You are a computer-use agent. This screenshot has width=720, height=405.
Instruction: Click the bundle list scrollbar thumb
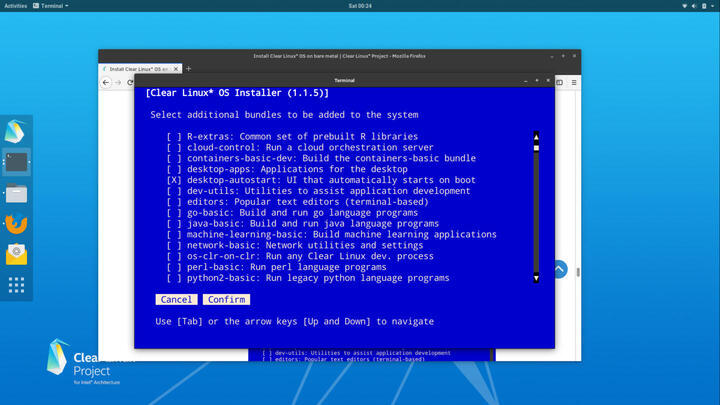pyautogui.click(x=536, y=148)
